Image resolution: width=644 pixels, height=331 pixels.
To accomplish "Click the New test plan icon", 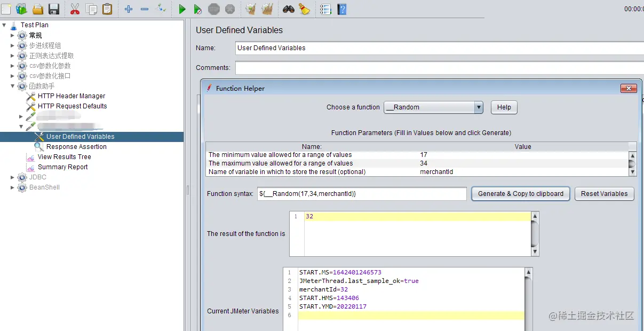I will tap(6, 9).
